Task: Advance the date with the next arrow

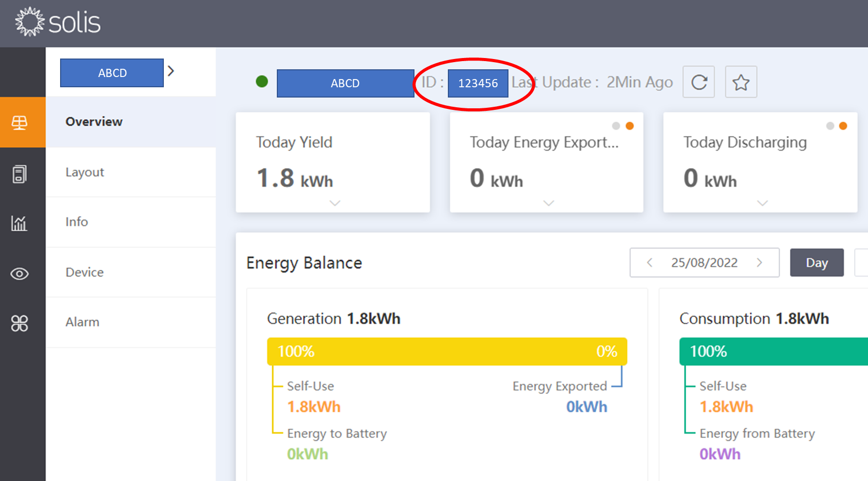Action: point(760,262)
